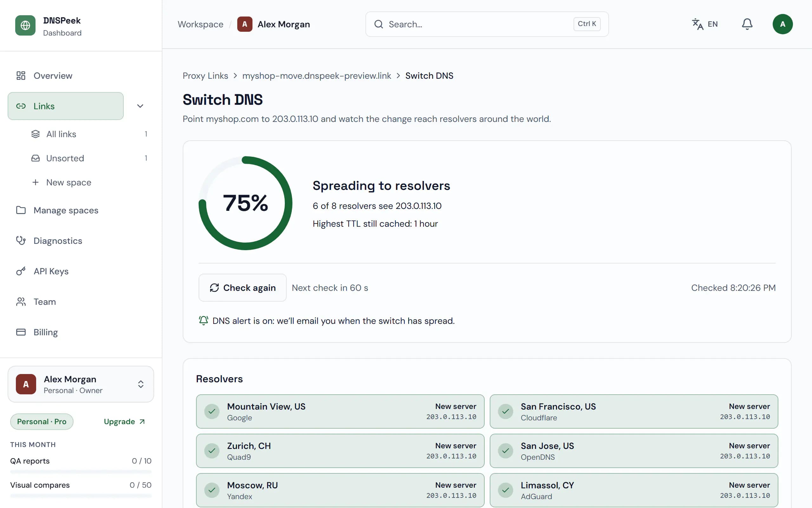This screenshot has height=508, width=812.
Task: Click the DNSPeek globe logo icon
Action: (x=25, y=25)
